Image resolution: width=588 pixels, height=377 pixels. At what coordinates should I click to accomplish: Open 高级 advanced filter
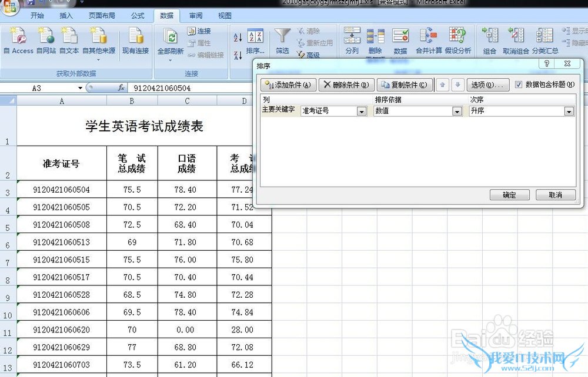[308, 55]
